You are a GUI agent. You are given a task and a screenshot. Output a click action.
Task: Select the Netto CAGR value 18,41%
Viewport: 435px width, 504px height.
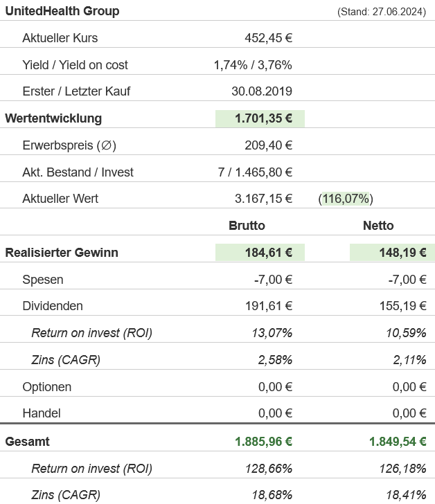406,495
